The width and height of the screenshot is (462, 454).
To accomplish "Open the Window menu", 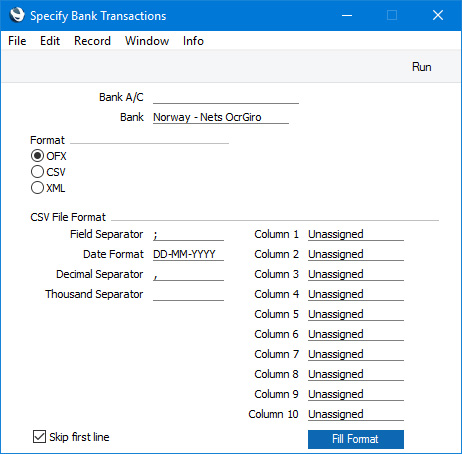I will pos(147,41).
